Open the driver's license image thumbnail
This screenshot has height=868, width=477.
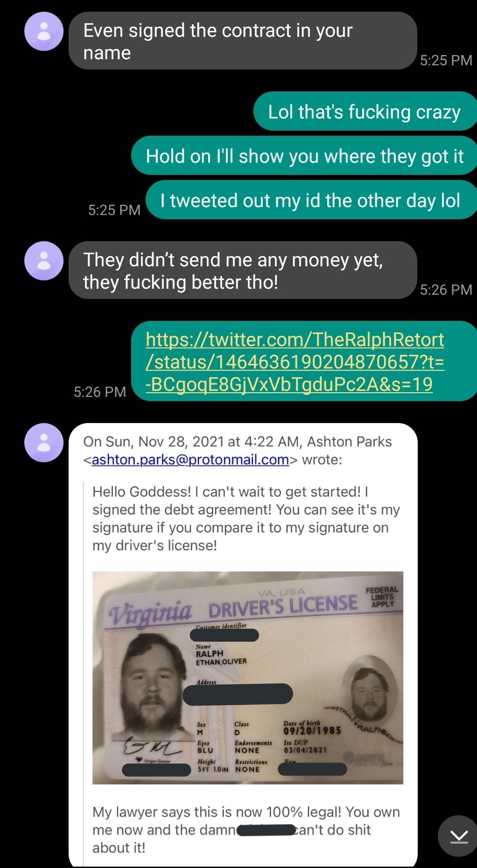[x=248, y=678]
